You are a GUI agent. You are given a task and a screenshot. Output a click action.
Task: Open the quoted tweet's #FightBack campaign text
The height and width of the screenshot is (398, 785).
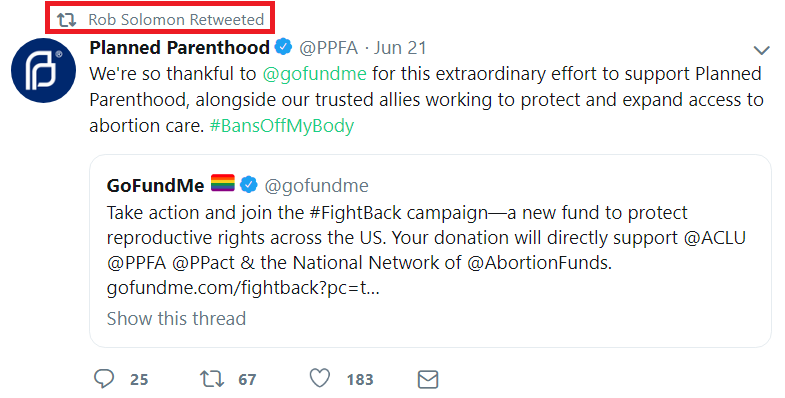398,213
